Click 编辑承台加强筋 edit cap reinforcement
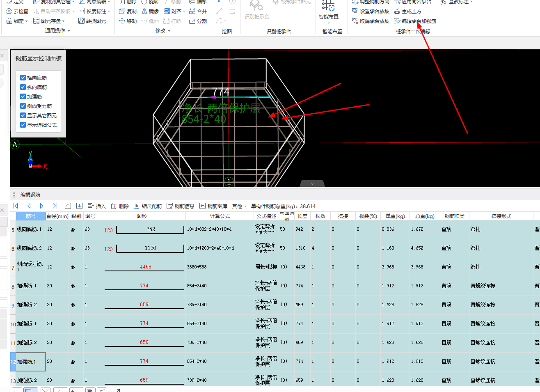The width and height of the screenshot is (540, 392). click(415, 21)
